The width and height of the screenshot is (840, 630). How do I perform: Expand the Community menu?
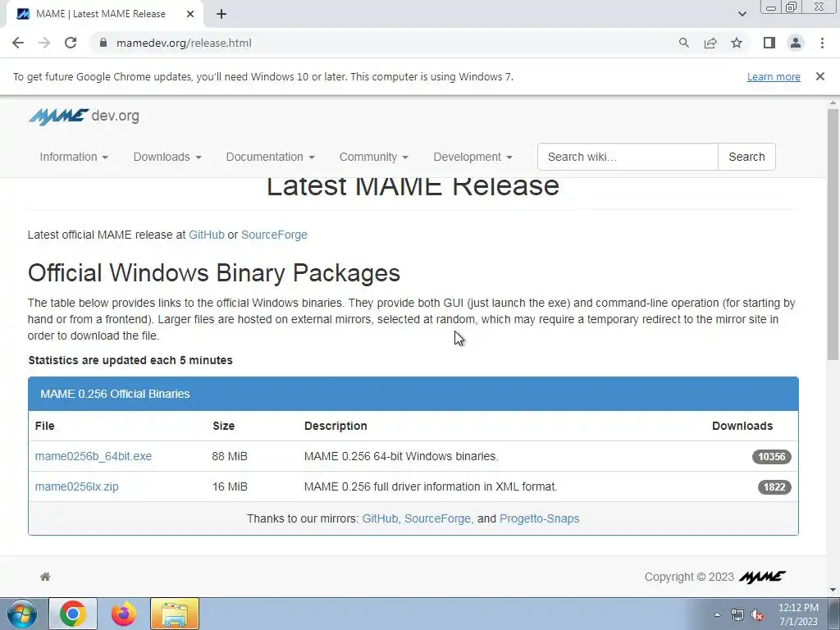pyautogui.click(x=373, y=157)
